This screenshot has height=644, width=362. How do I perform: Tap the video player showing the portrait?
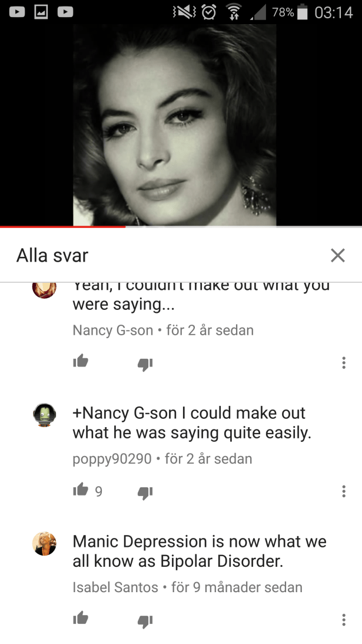tap(181, 125)
